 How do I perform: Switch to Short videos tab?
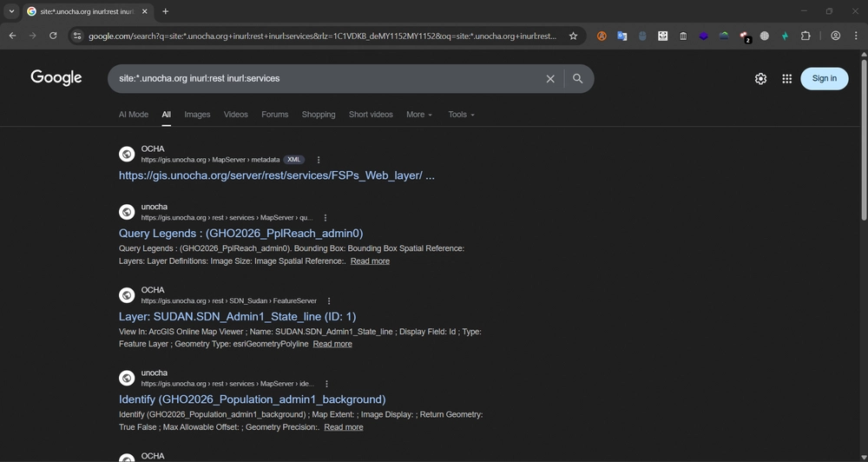(x=371, y=114)
